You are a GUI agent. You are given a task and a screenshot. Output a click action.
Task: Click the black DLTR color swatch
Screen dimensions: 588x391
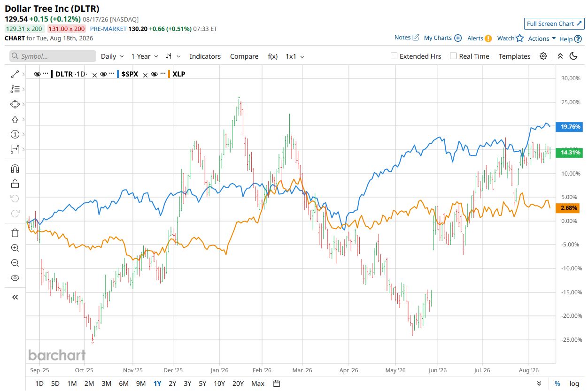point(52,74)
